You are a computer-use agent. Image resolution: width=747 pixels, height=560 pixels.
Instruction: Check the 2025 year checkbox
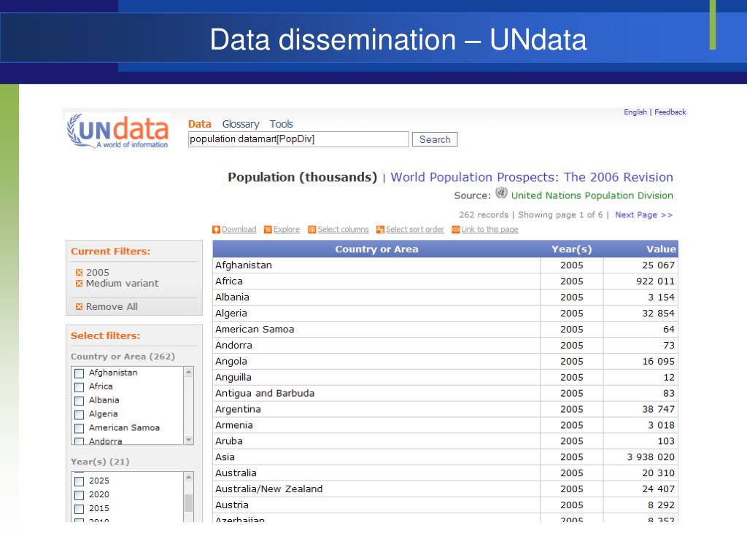click(x=80, y=481)
